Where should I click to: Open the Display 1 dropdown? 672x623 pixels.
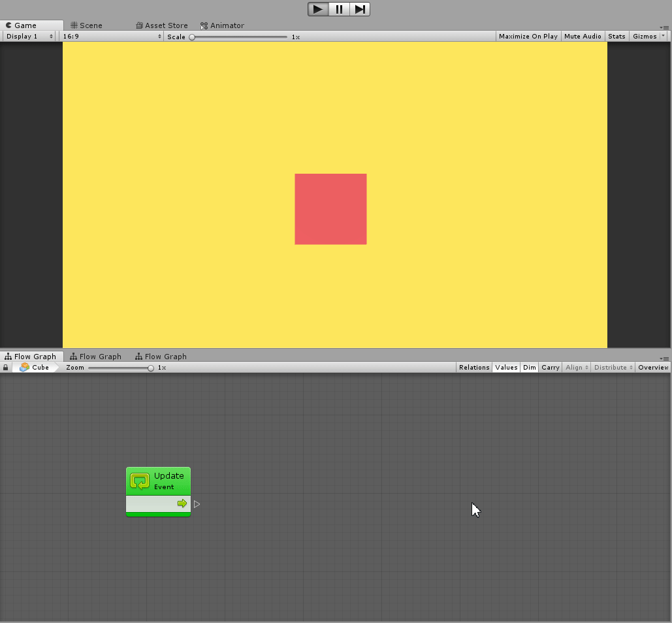coord(29,37)
